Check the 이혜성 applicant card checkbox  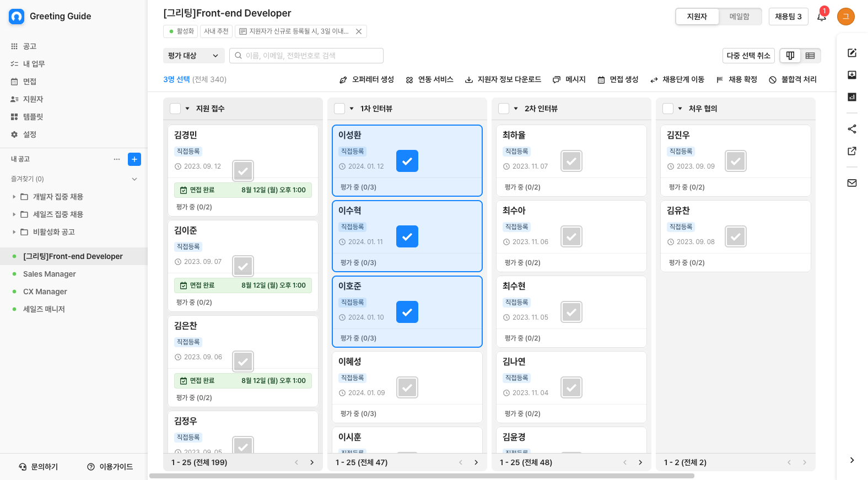point(407,387)
